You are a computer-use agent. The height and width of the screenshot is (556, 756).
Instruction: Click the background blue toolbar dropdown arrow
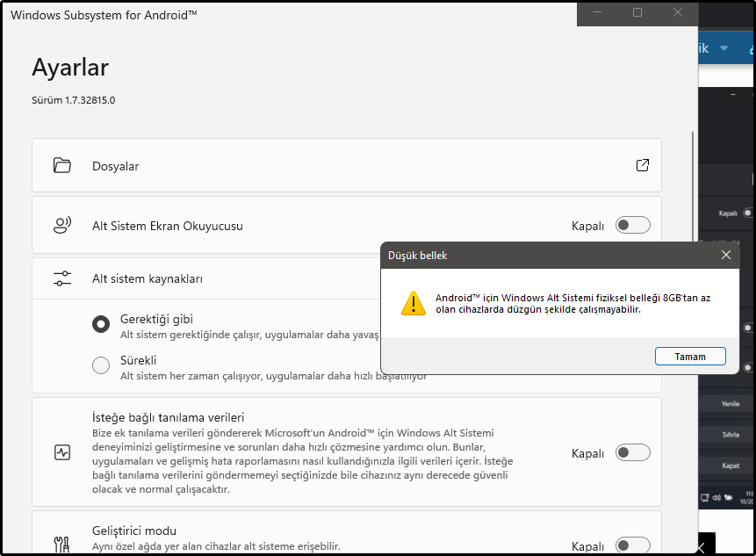724,48
